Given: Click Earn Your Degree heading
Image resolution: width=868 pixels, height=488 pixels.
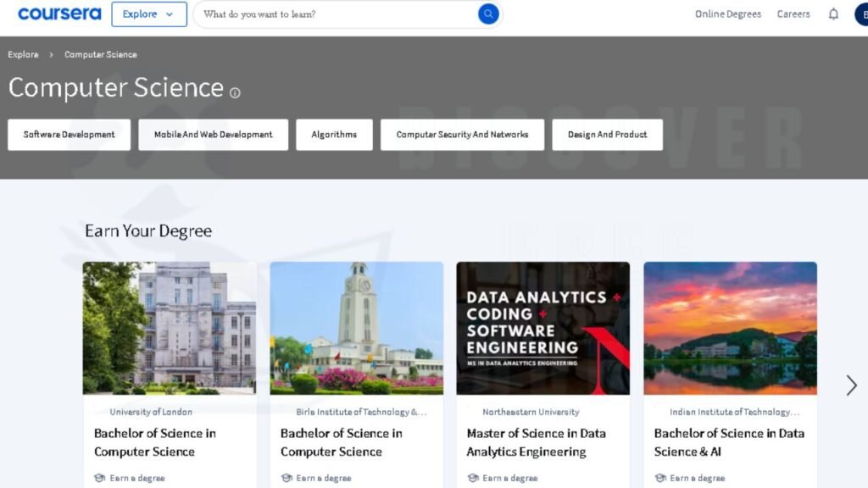Looking at the screenshot, I should (x=147, y=230).
